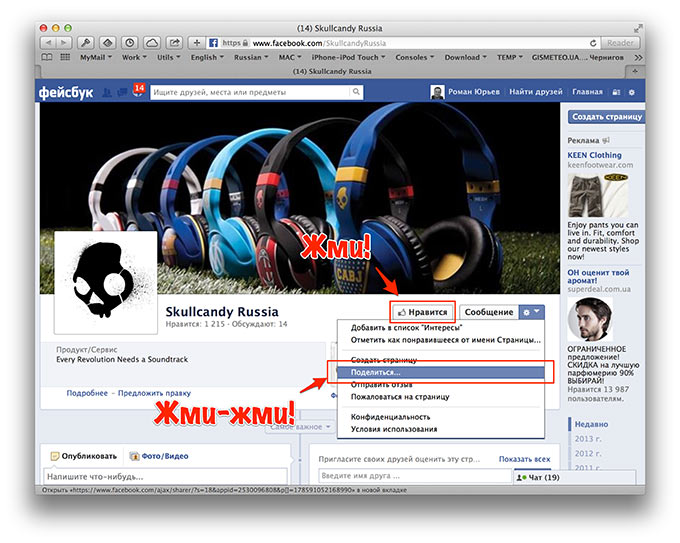Image resolution: width=680 pixels, height=543 pixels.
Task: Go to Главная home link
Action: point(587,92)
